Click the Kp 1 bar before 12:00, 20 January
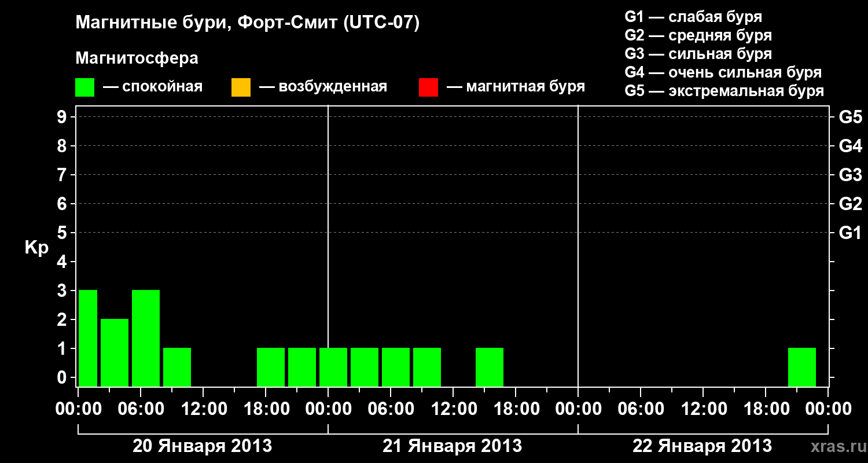The width and height of the screenshot is (868, 463). (x=177, y=367)
